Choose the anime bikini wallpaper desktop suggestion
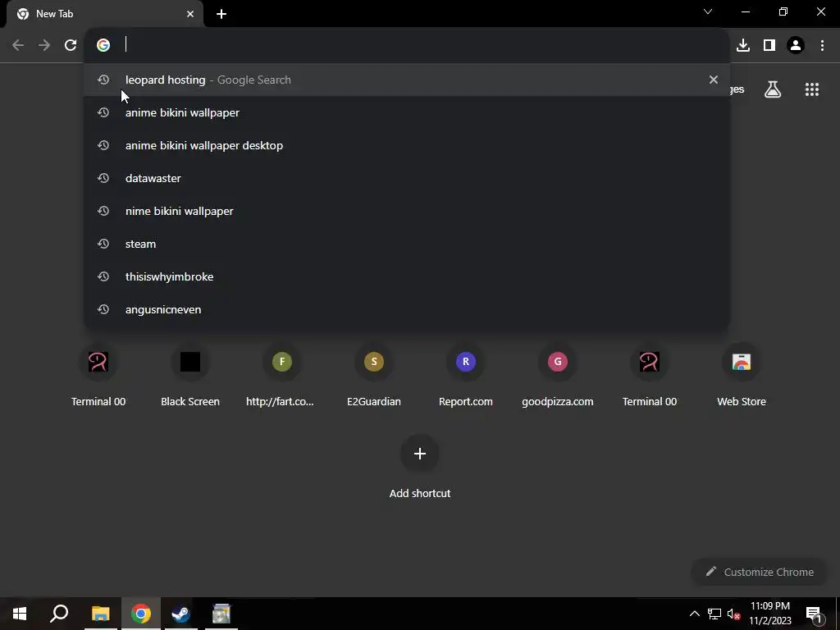Screen dimensions: 840x630 (x=407, y=145)
